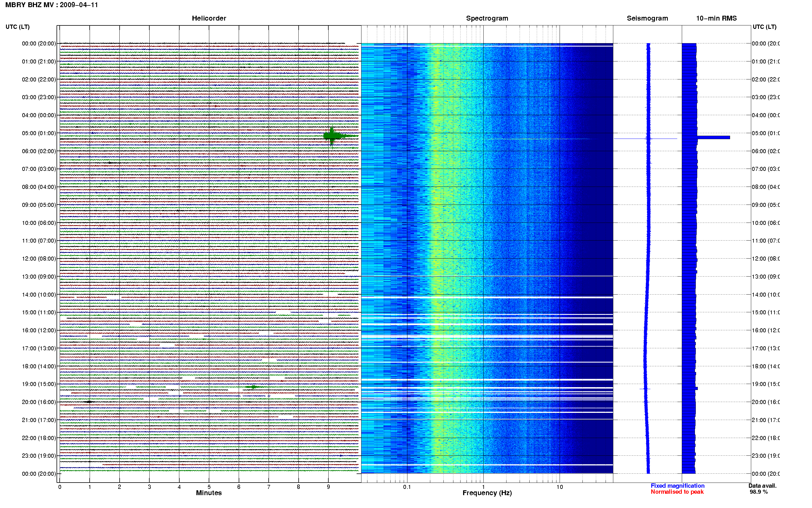The width and height of the screenshot is (812, 508).
Task: Click the left '10:00 (06:00)' time label
Action: click(39, 223)
